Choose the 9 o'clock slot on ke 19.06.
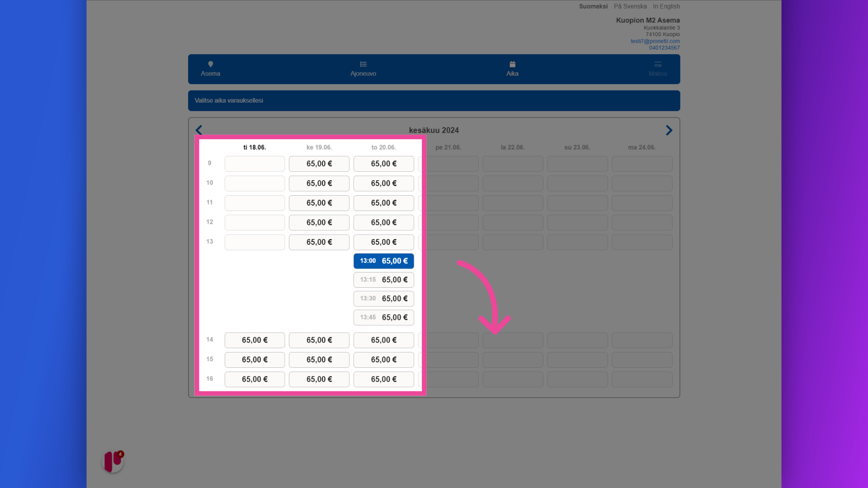The height and width of the screenshot is (488, 868). click(x=319, y=164)
